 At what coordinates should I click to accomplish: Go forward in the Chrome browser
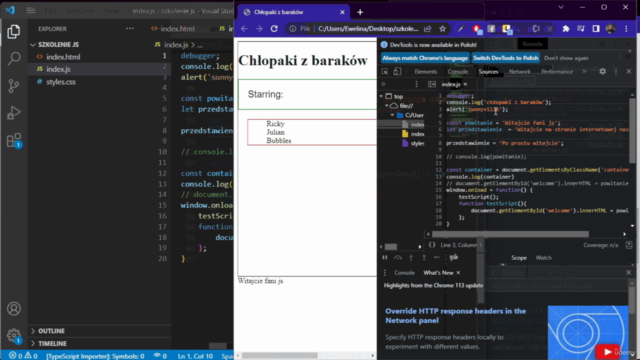(259, 29)
